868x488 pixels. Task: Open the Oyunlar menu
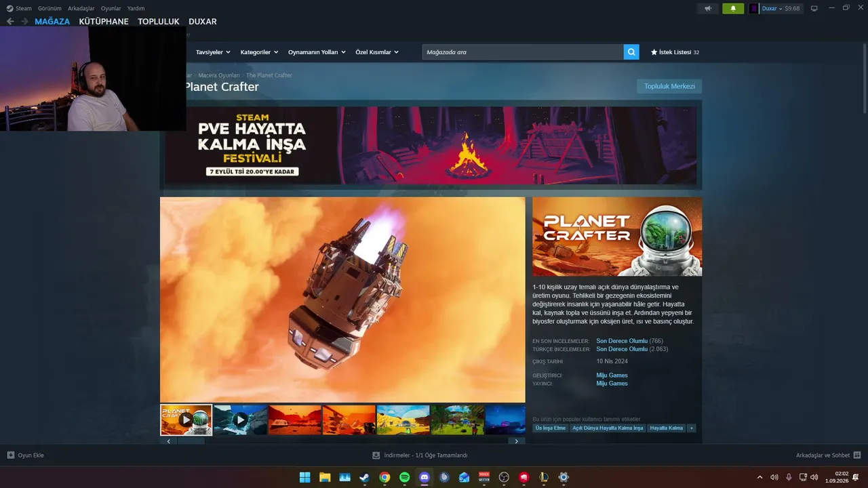pos(111,9)
